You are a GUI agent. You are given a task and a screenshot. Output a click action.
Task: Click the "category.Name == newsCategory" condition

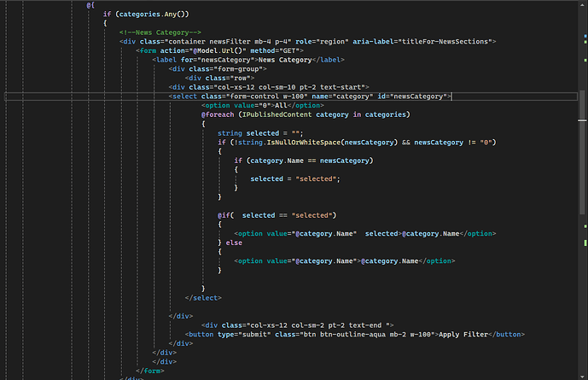click(310, 161)
